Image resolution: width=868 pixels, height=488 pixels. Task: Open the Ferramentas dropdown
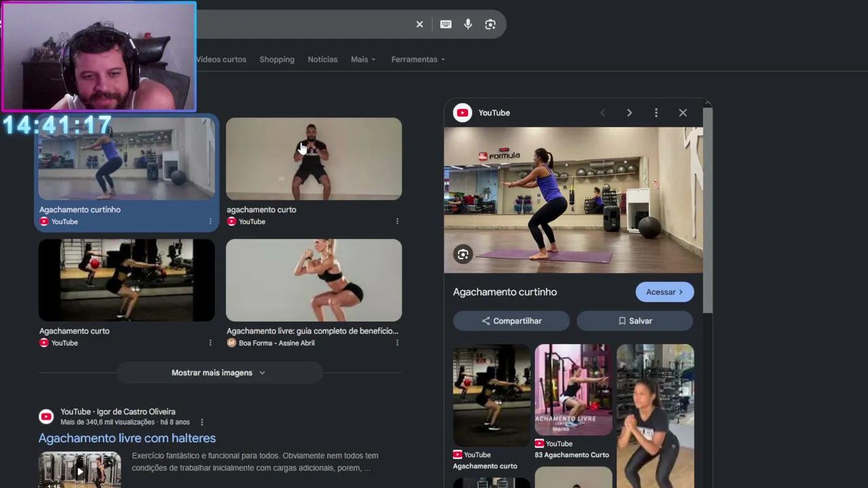tap(418, 60)
